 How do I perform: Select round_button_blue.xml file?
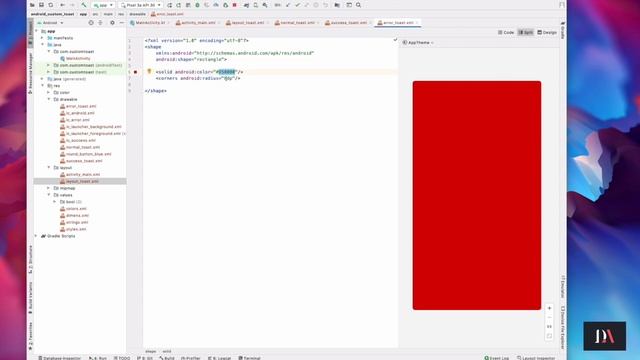[85, 154]
